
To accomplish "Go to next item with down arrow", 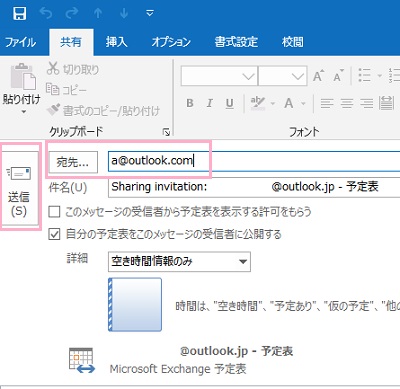I will tap(124, 13).
